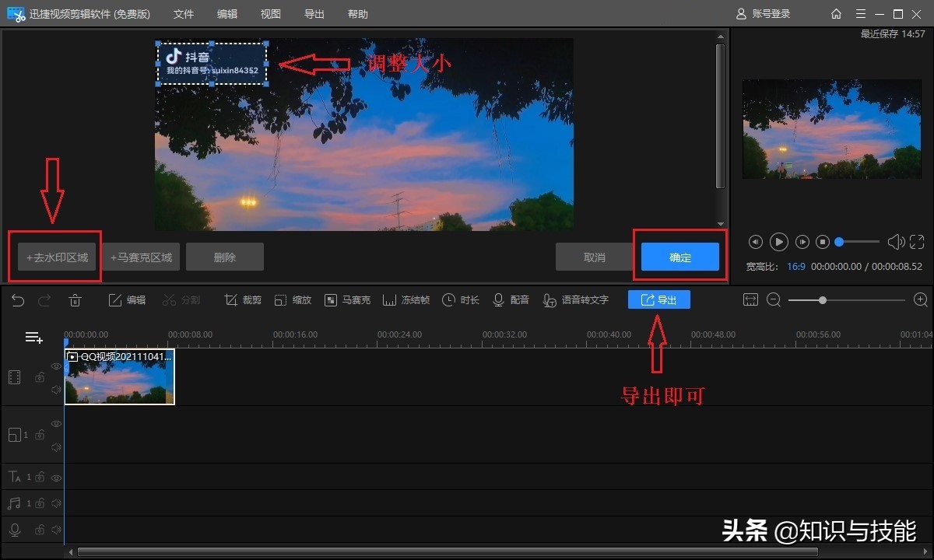Toggle picture-in-picture track lock
Screen dimensions: 934x560
coord(39,435)
